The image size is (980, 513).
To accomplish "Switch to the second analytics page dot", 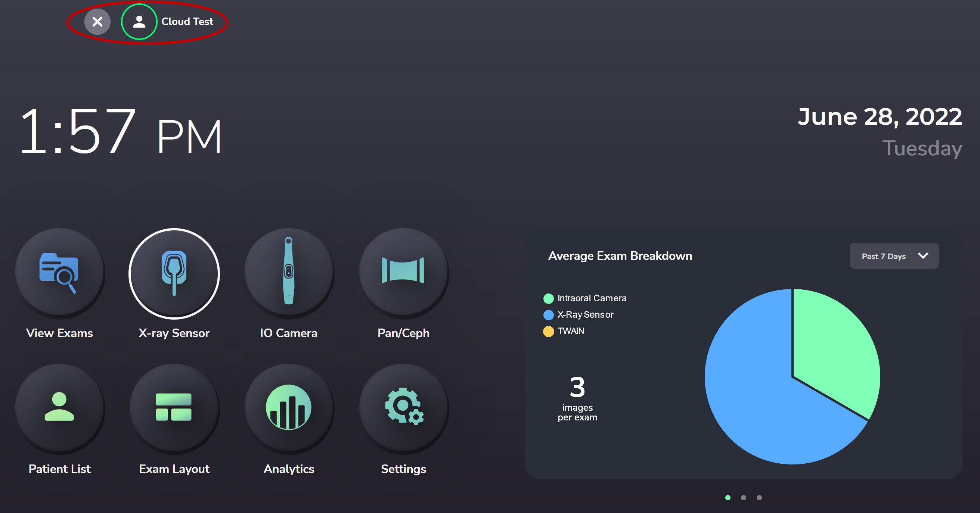I will pyautogui.click(x=743, y=497).
